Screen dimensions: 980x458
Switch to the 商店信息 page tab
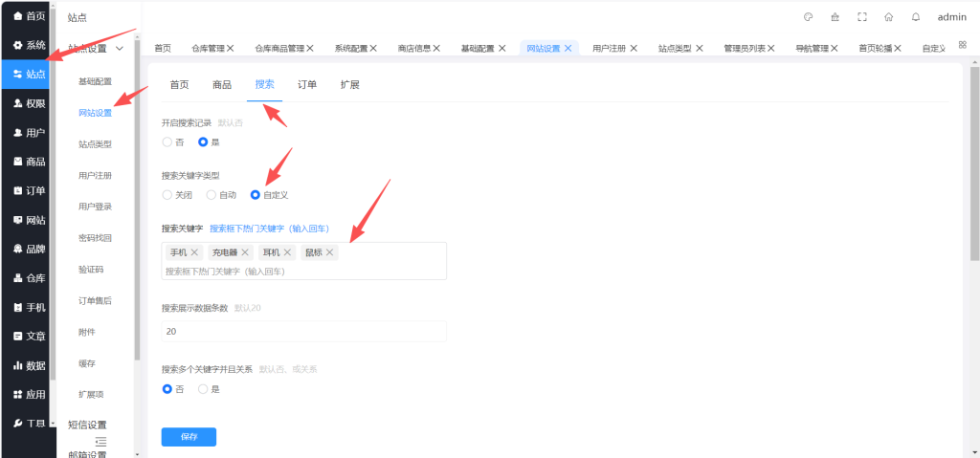coord(413,48)
